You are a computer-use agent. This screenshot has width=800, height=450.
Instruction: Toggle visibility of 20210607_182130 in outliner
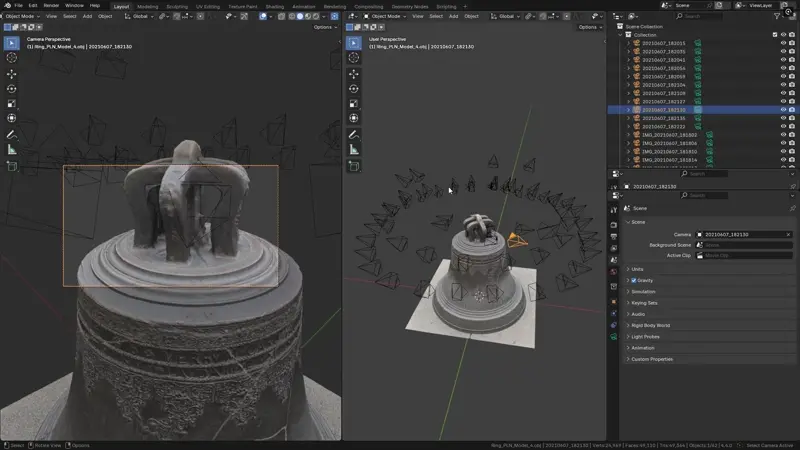(783, 110)
